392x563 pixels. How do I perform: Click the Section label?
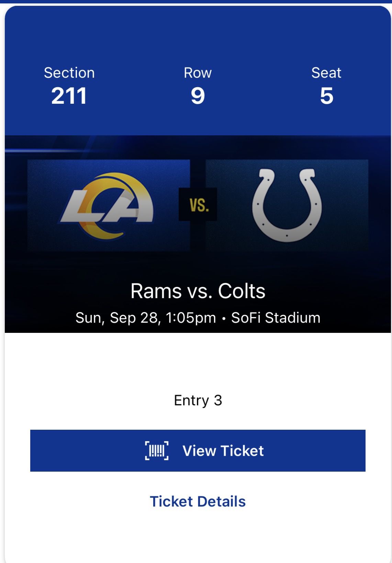click(x=69, y=73)
